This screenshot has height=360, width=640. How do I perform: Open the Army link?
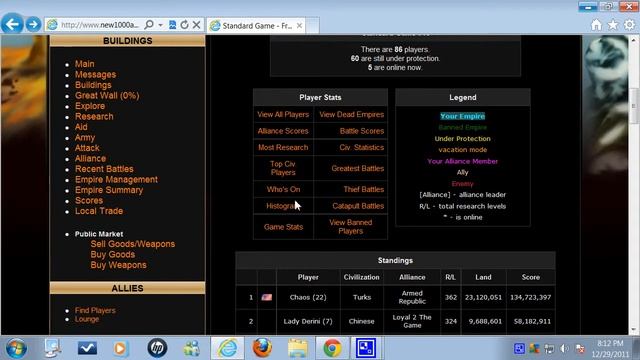[x=85, y=138]
